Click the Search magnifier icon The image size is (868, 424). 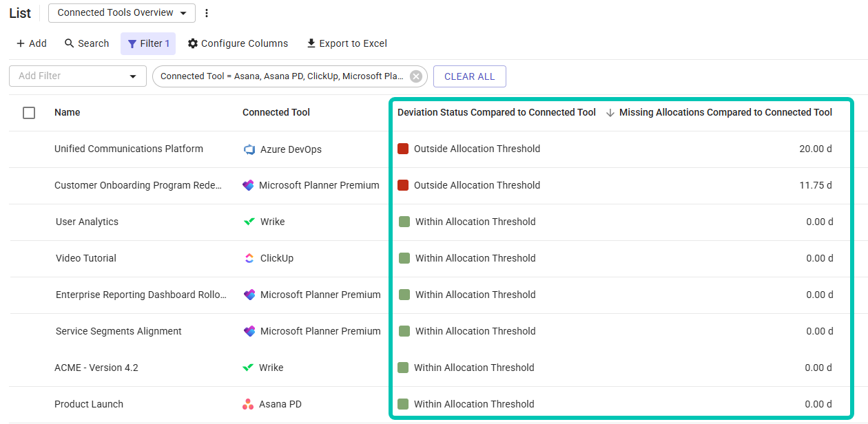pos(70,43)
